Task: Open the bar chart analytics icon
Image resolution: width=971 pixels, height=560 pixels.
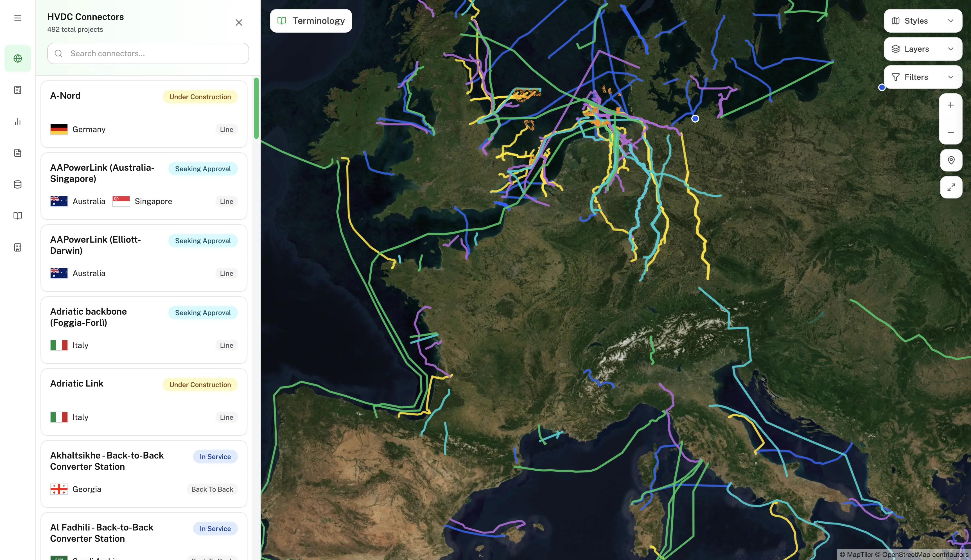Action: (18, 121)
